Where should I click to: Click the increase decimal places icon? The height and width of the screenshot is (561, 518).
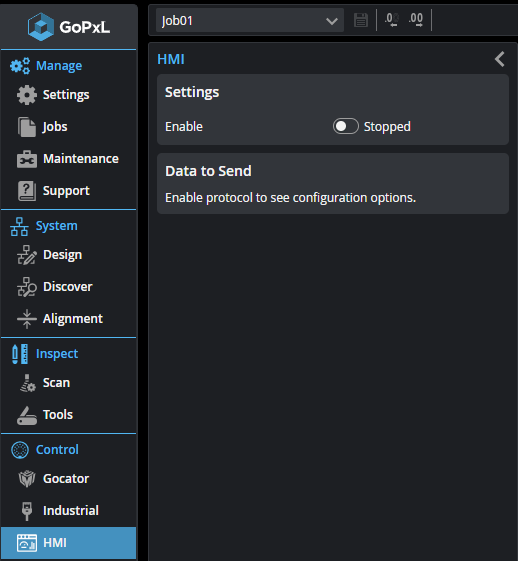pyautogui.click(x=416, y=20)
